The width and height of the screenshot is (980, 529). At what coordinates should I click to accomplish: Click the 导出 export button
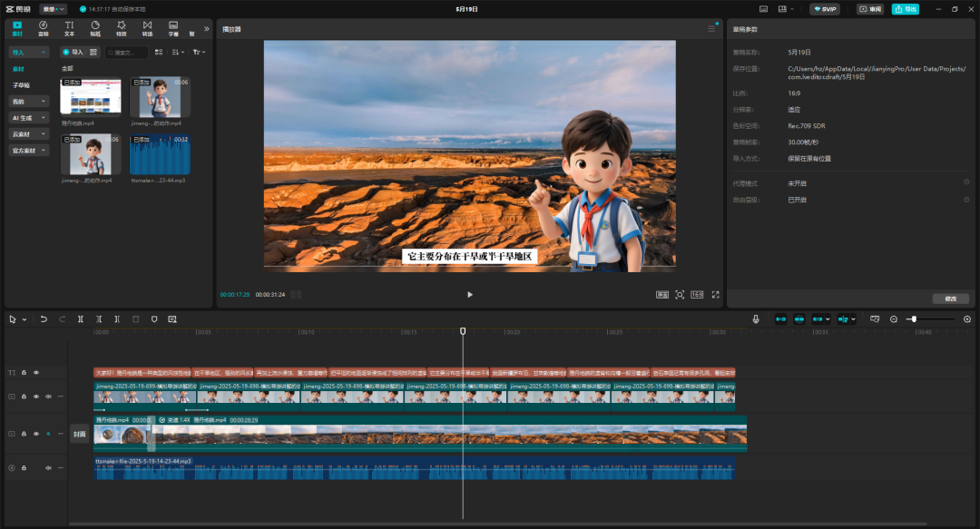[x=905, y=9]
